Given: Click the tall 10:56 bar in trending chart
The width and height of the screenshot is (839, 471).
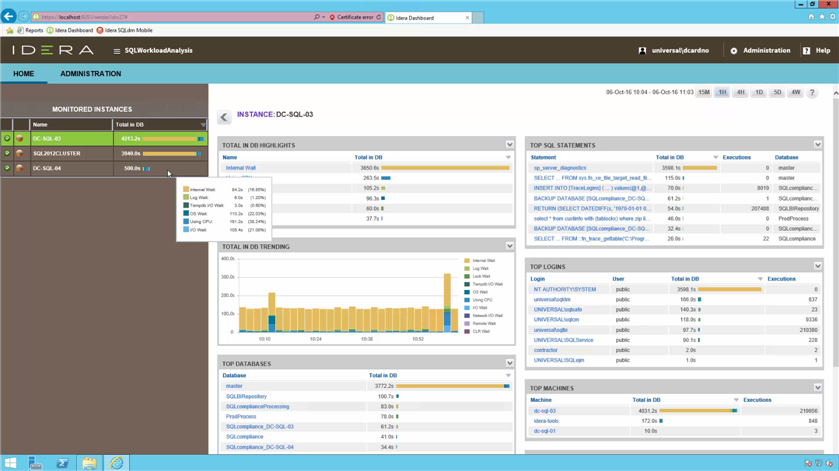Looking at the screenshot, I should pos(447,303).
